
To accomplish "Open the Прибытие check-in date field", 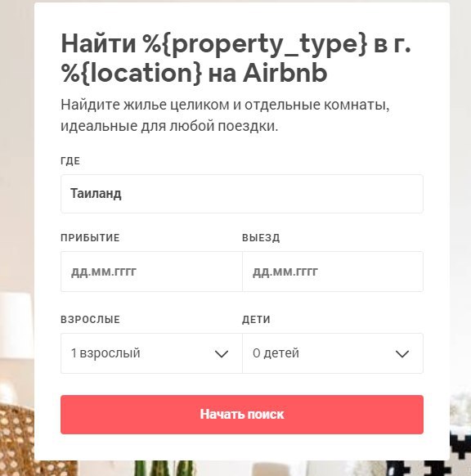I will (151, 272).
